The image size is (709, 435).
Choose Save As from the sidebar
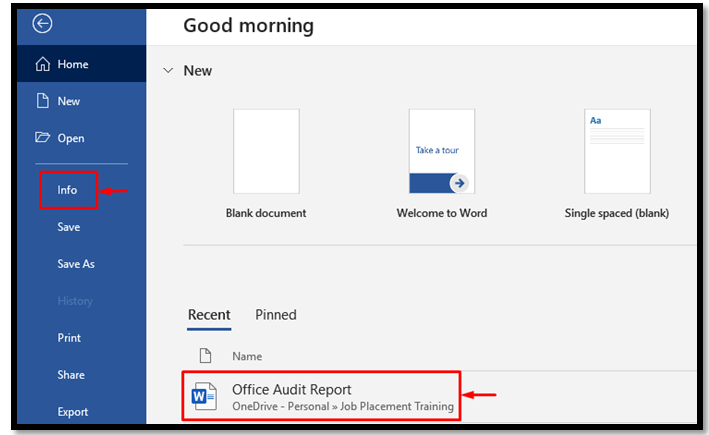pyautogui.click(x=76, y=264)
